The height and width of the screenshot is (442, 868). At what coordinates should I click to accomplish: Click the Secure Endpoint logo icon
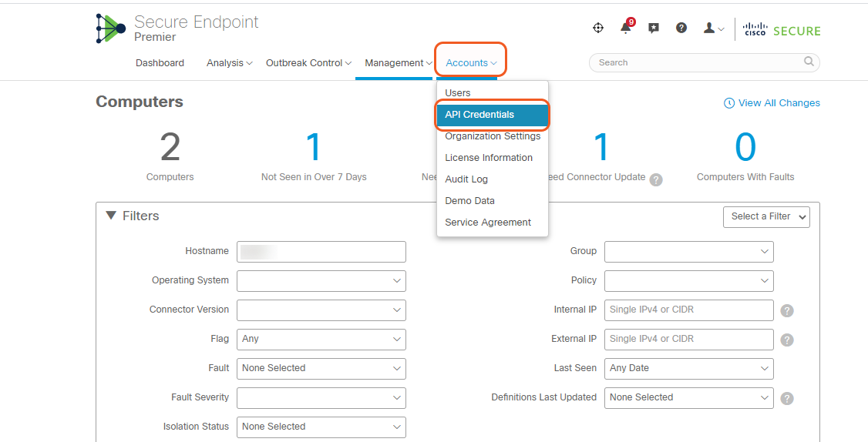(x=111, y=28)
